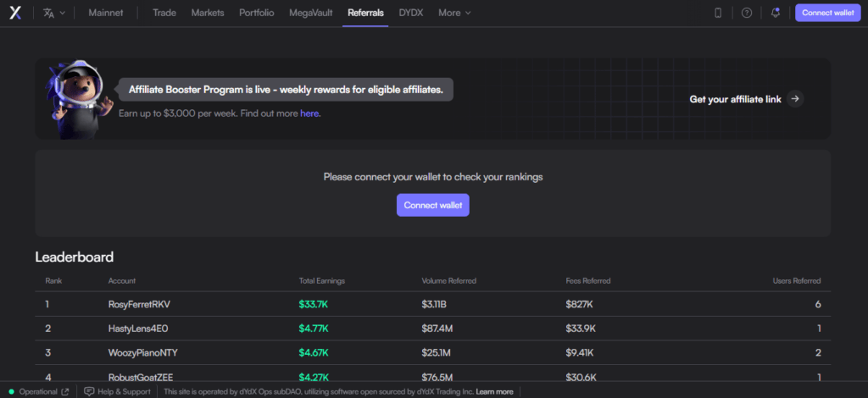The height and width of the screenshot is (398, 868).
Task: Open the Learn more link in footer
Action: click(494, 391)
